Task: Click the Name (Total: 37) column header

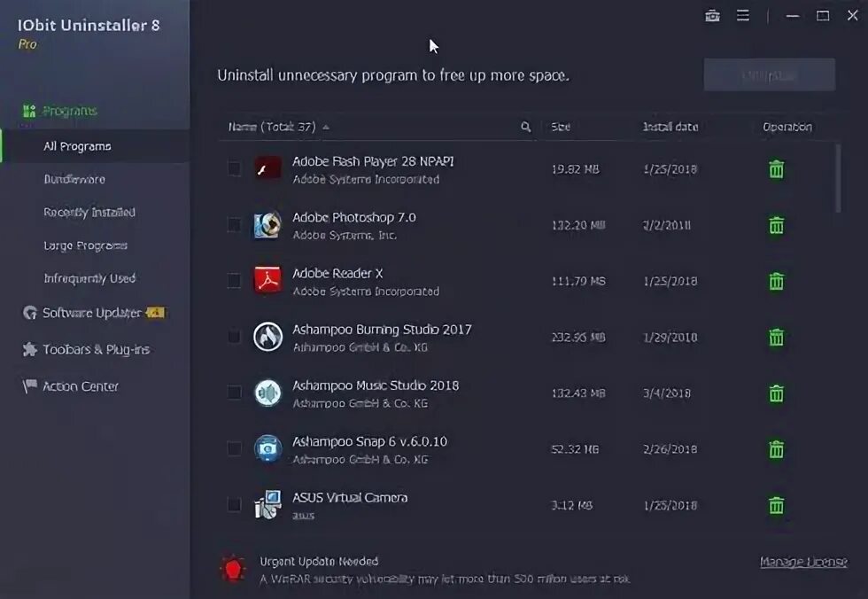Action: [x=272, y=127]
